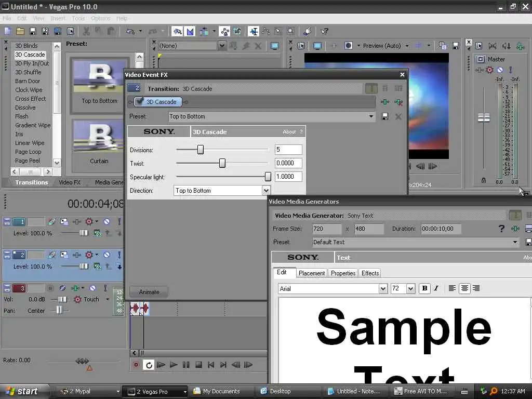Click the preview External Monitor icon
Image resolution: width=532 pixels, height=399 pixels.
tap(317, 46)
